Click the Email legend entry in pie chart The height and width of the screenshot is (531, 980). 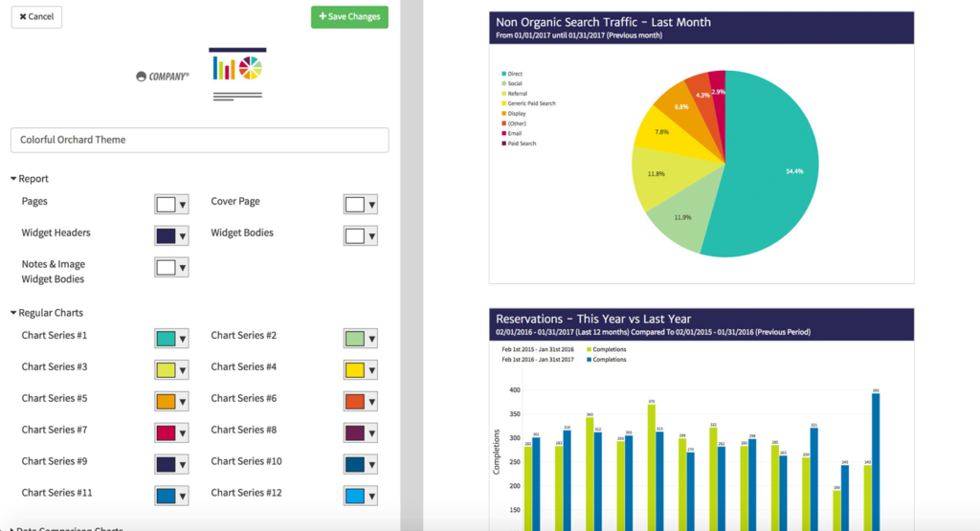(x=515, y=133)
